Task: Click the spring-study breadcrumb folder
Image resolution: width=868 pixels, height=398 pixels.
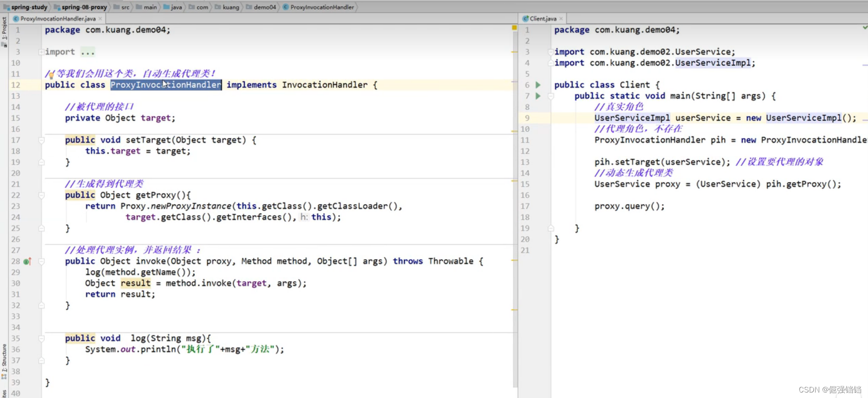Action: click(26, 7)
